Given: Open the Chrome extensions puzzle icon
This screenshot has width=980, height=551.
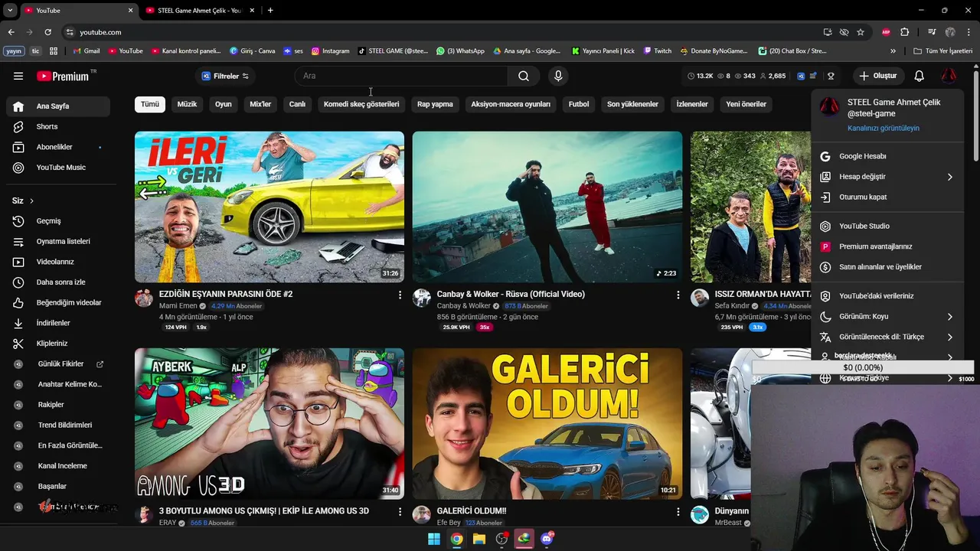Looking at the screenshot, I should tap(905, 32).
